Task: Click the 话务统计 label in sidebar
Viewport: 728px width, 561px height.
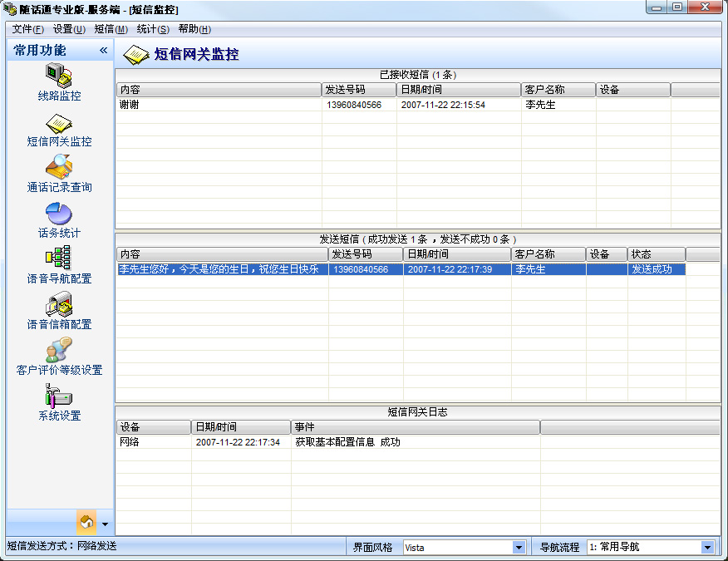Action: tap(60, 234)
